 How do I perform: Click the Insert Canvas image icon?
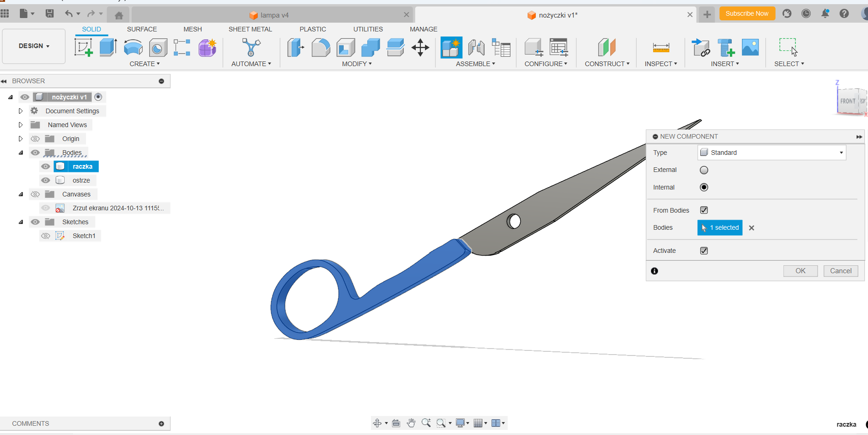pyautogui.click(x=750, y=48)
